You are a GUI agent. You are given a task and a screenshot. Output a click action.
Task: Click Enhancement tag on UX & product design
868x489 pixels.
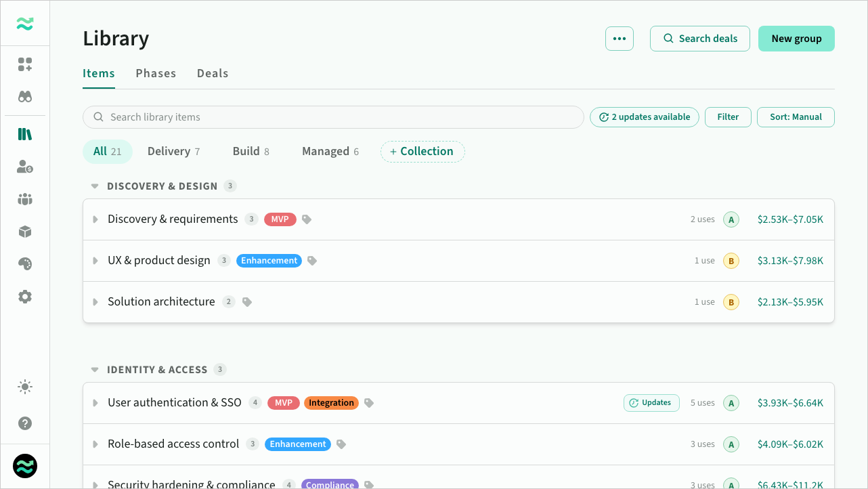pyautogui.click(x=269, y=261)
